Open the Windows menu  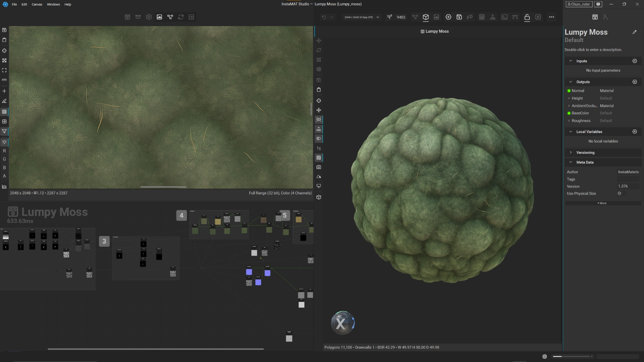point(53,4)
